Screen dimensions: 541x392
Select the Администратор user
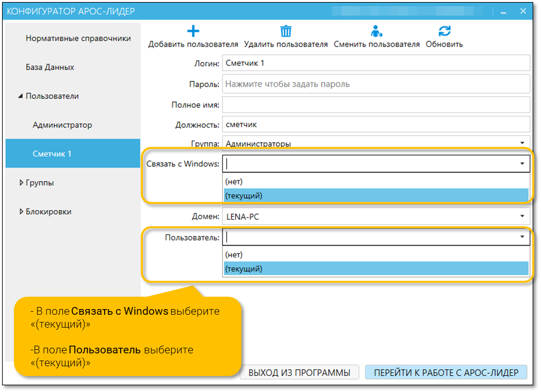[62, 125]
